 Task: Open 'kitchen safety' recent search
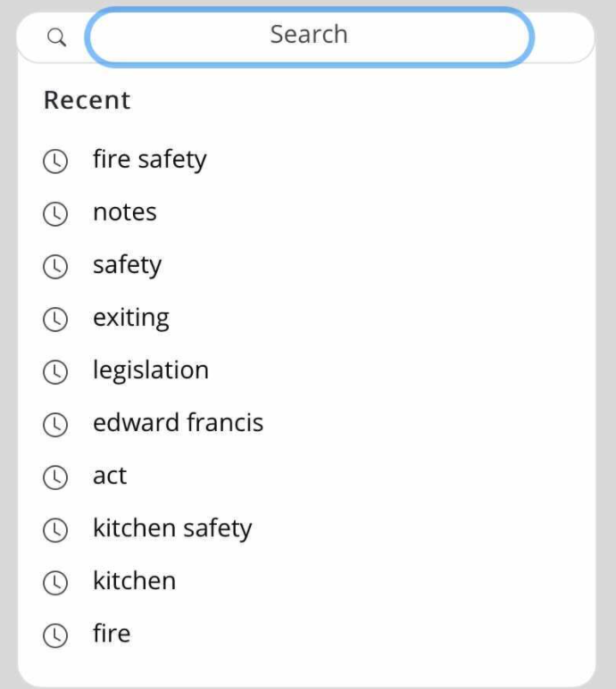[172, 529]
